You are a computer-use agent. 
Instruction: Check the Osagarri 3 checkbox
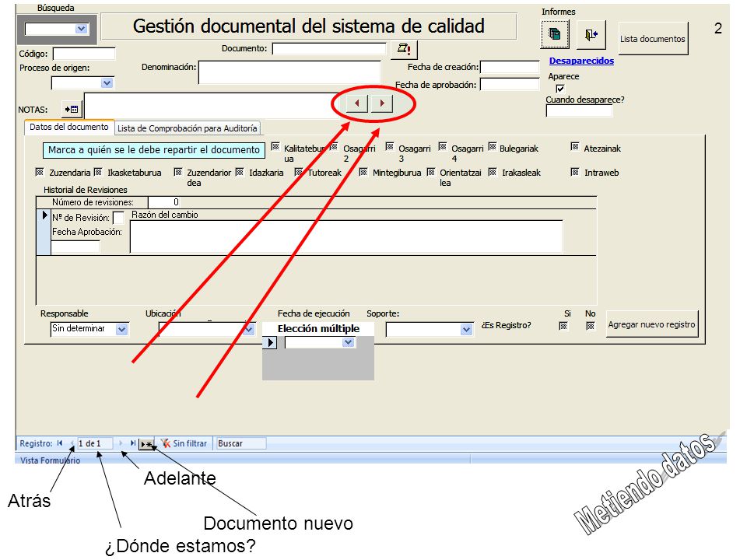389,146
